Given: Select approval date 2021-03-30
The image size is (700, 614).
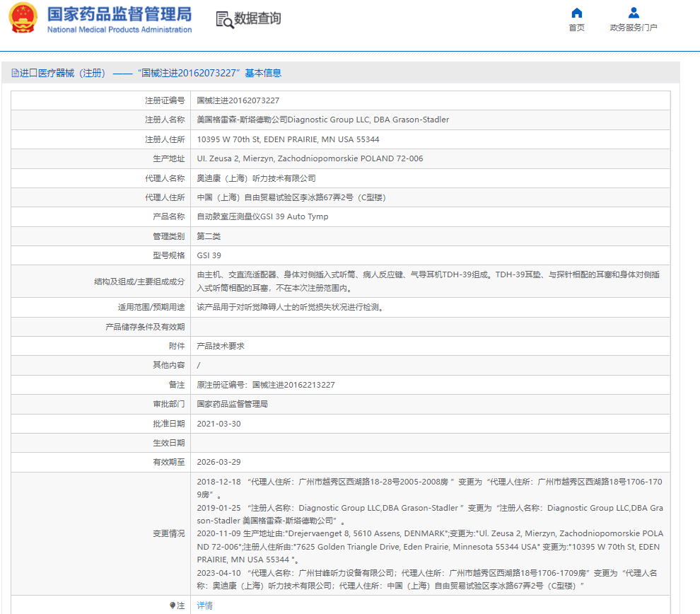Looking at the screenshot, I should (218, 424).
